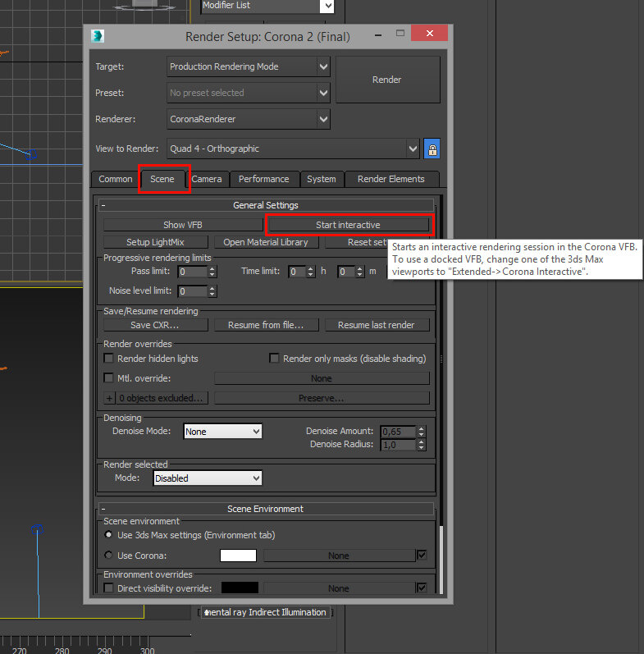
Task: Open the Modifier List dropdown
Action: pos(267,6)
